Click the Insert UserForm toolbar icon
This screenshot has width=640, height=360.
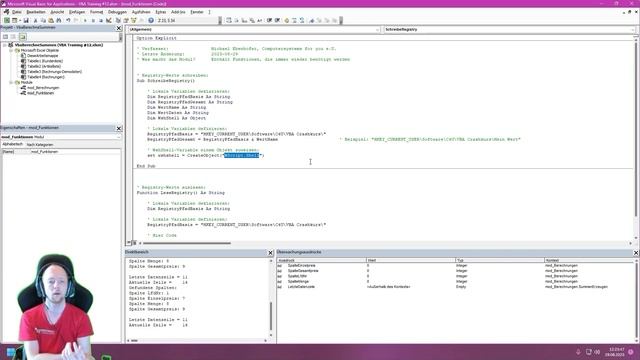14,20
